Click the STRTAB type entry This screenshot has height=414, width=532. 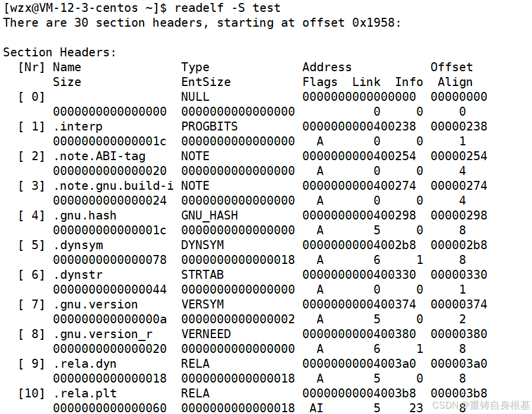click(202, 275)
